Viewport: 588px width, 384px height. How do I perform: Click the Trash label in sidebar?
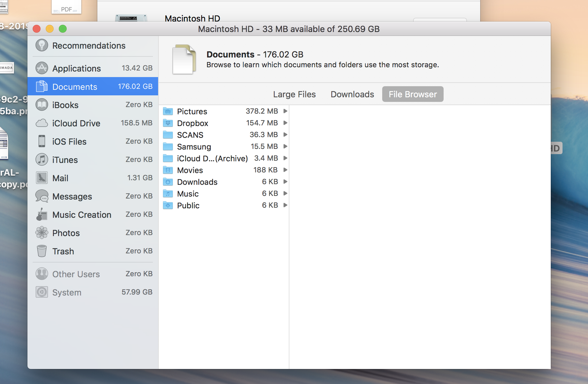63,251
